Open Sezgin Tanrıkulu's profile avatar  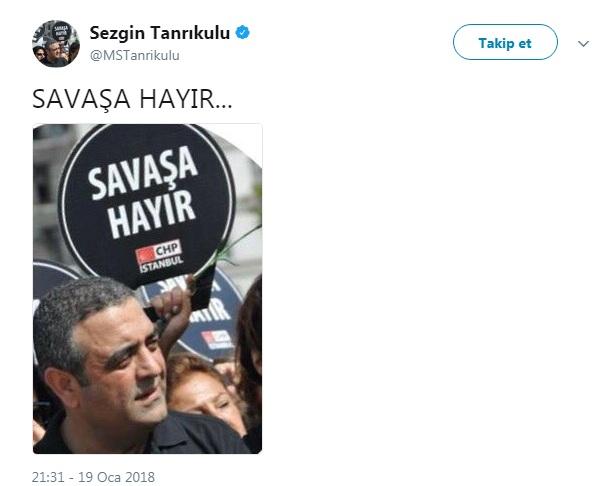56,44
